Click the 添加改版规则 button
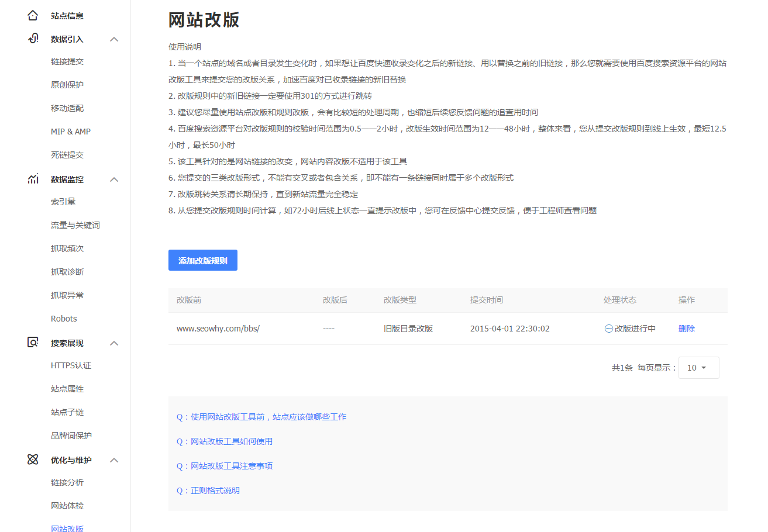This screenshot has width=768, height=532. point(202,260)
